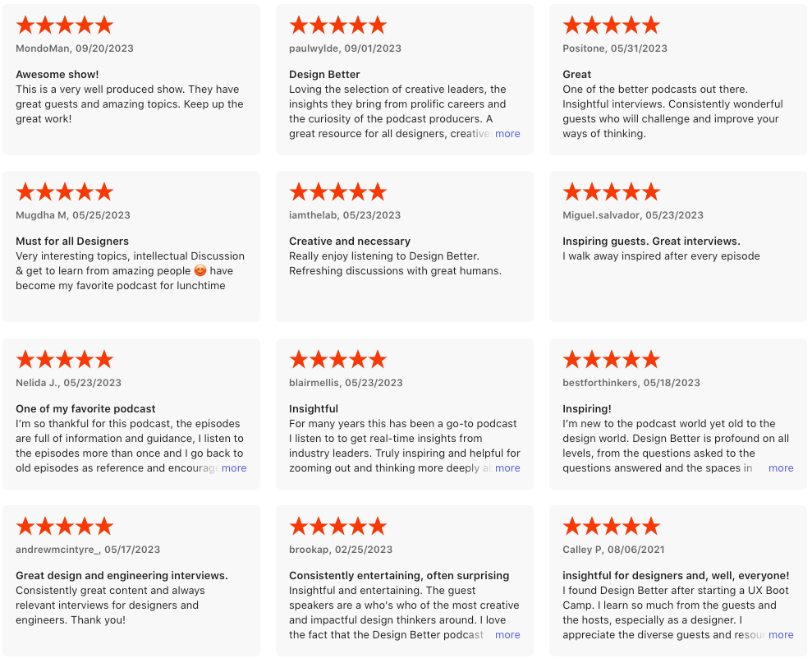Click the star rating on MondoMan's review

(64, 25)
